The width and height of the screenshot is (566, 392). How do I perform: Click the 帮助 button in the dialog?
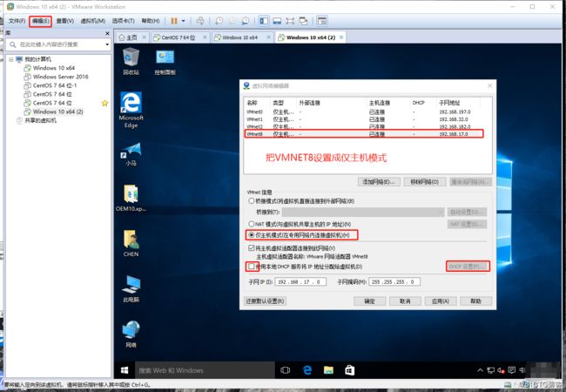pyautogui.click(x=475, y=301)
